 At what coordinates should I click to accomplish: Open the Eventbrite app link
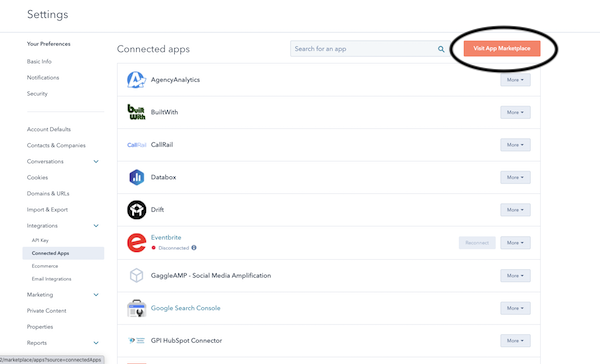166,237
